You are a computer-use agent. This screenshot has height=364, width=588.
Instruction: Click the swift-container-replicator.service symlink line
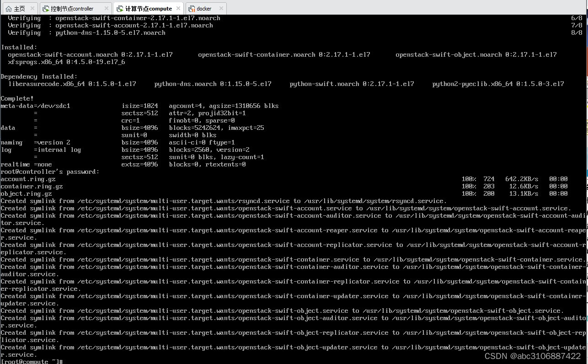(294, 285)
